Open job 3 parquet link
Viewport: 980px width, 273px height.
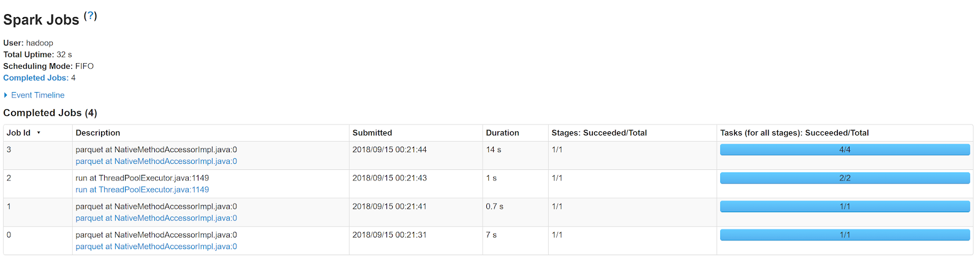156,161
